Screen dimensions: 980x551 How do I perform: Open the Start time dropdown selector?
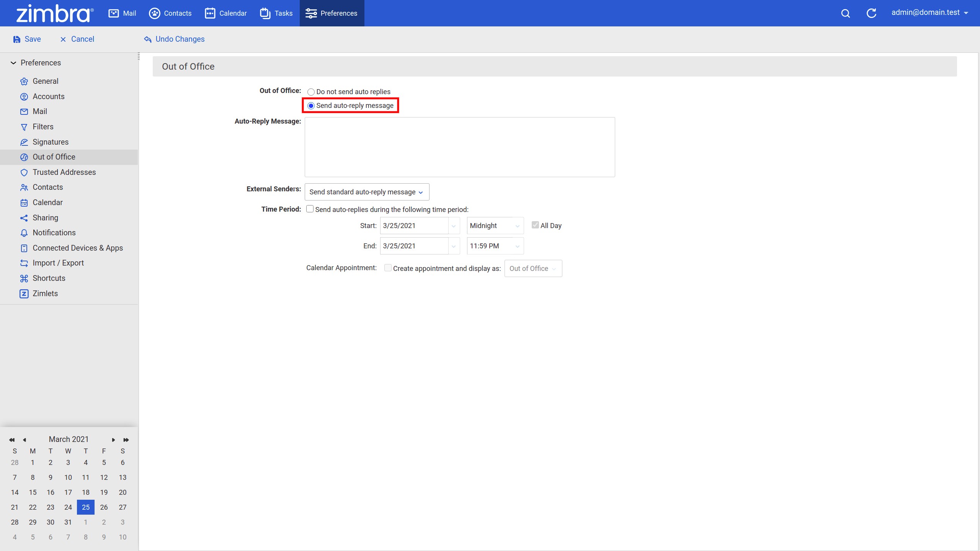click(495, 225)
